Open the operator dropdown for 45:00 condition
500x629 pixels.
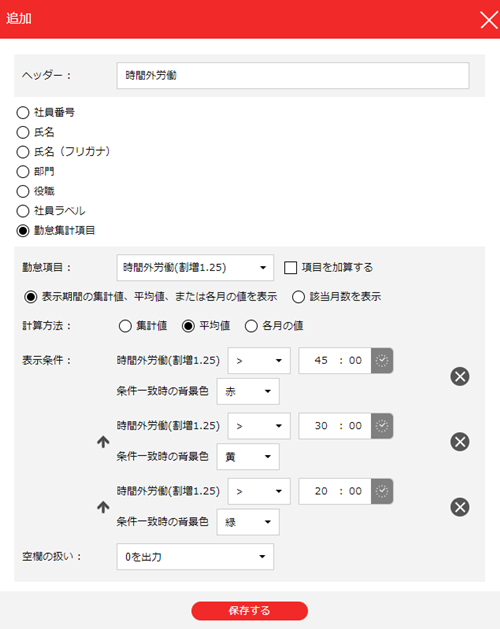coord(259,361)
